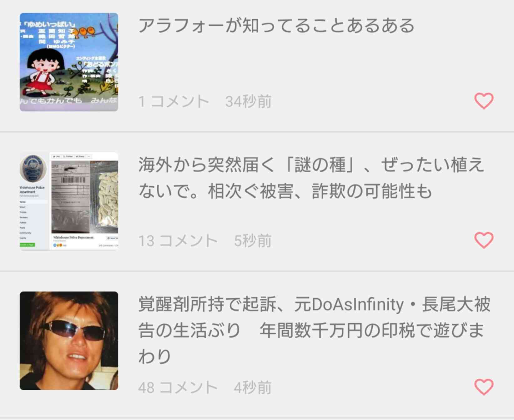View the 13 コメント thread
Screen dimensions: 514x420
pyautogui.click(x=178, y=241)
